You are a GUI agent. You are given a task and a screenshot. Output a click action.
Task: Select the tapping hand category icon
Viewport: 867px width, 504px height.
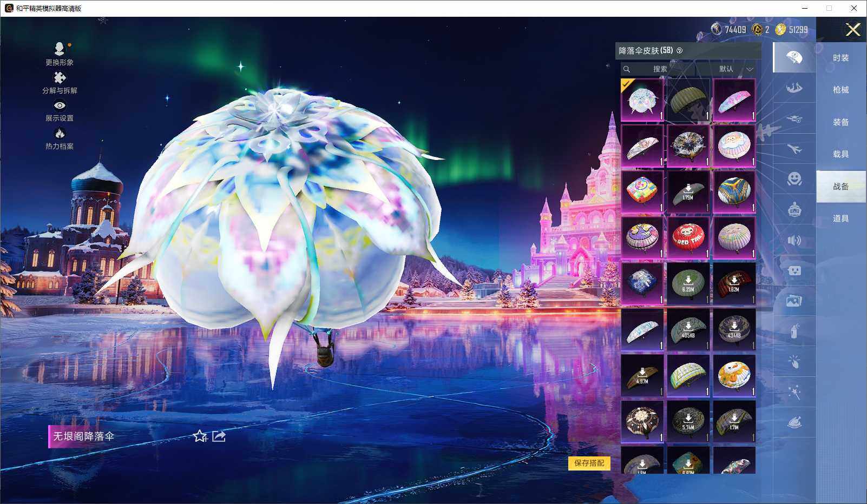pos(794,362)
